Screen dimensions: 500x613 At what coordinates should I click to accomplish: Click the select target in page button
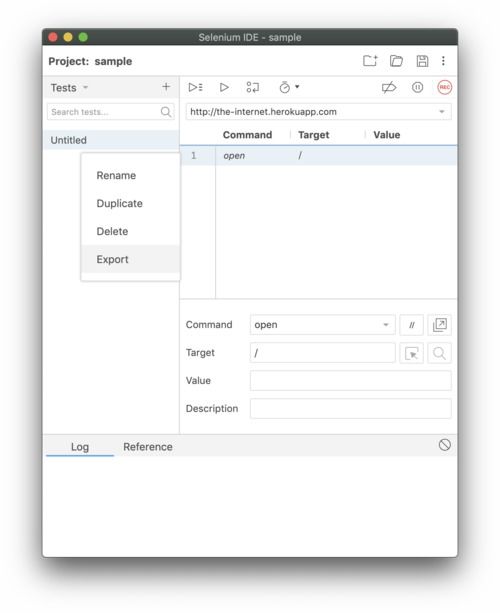[411, 353]
